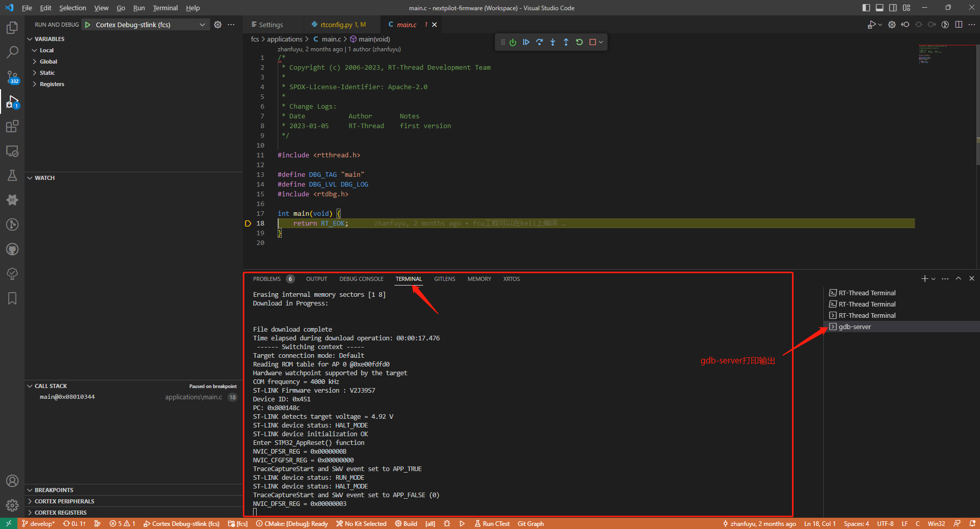Viewport: 980px width, 529px height.
Task: Open launch.json via the gear icon
Action: [x=218, y=25]
